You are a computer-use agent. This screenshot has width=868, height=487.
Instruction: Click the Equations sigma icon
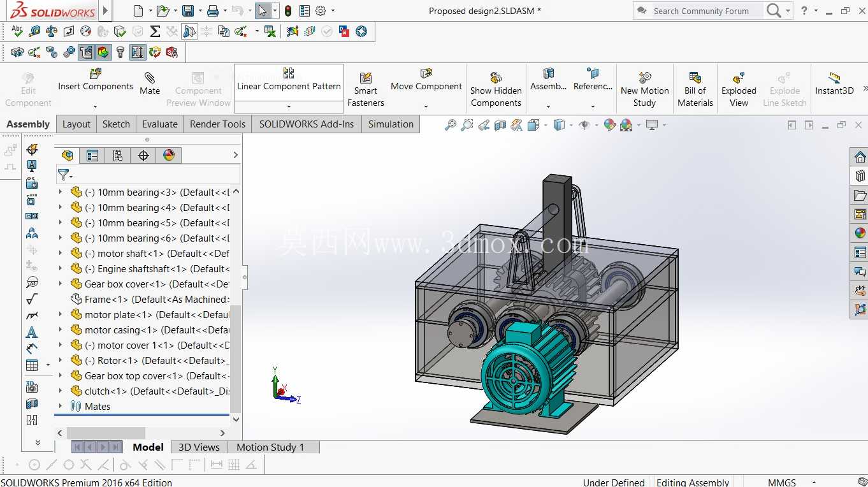click(155, 31)
